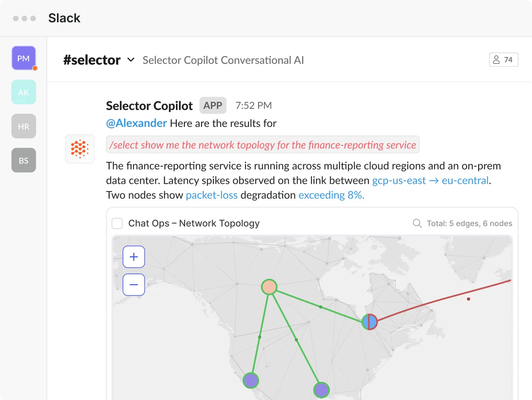
Task: Click the packet-loss link
Action: tap(211, 195)
